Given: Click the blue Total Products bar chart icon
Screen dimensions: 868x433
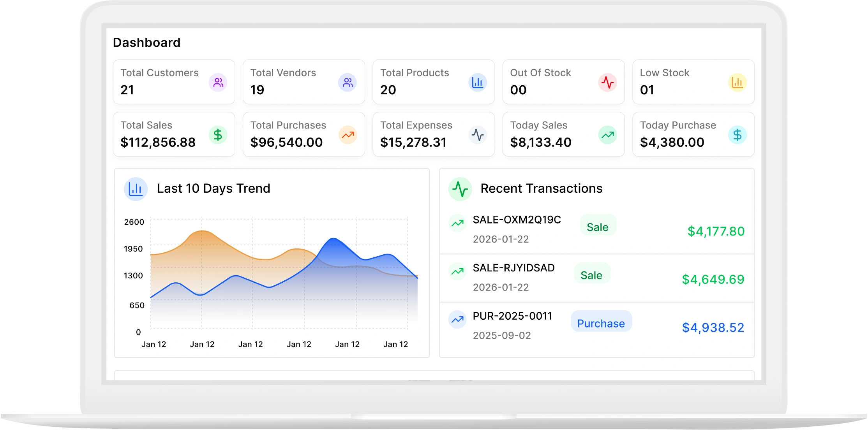Looking at the screenshot, I should point(478,83).
